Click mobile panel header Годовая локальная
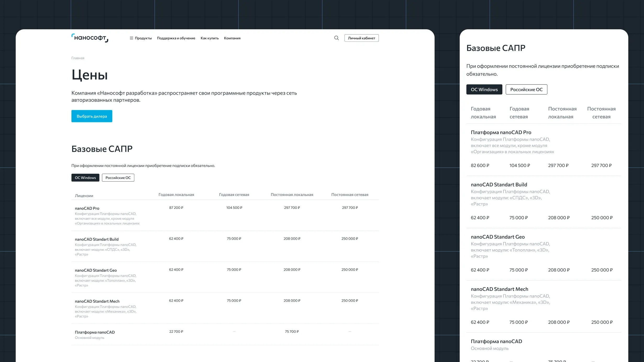644x362 pixels. click(483, 113)
